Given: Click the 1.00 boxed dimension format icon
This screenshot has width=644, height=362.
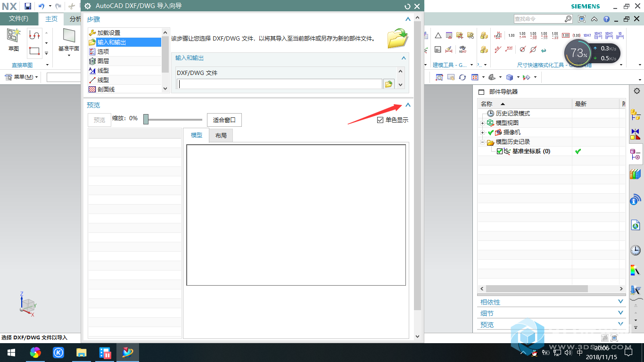Looking at the screenshot, I should [566, 35].
